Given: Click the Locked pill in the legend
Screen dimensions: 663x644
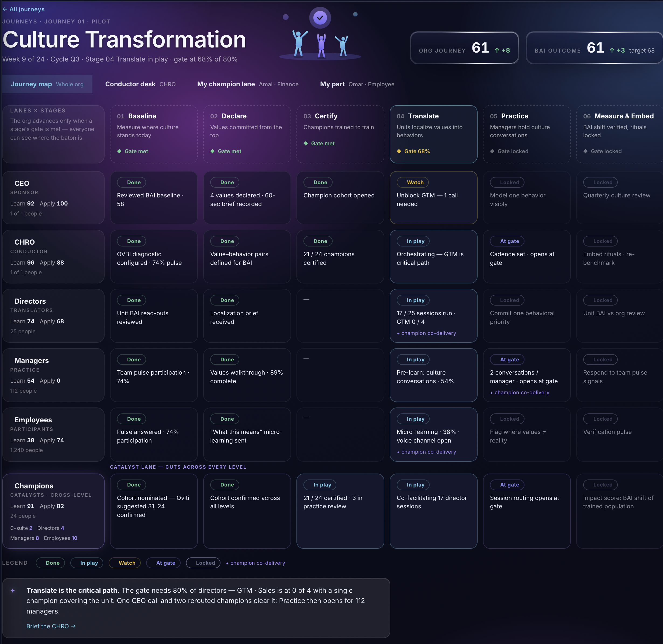Looking at the screenshot, I should [x=203, y=563].
